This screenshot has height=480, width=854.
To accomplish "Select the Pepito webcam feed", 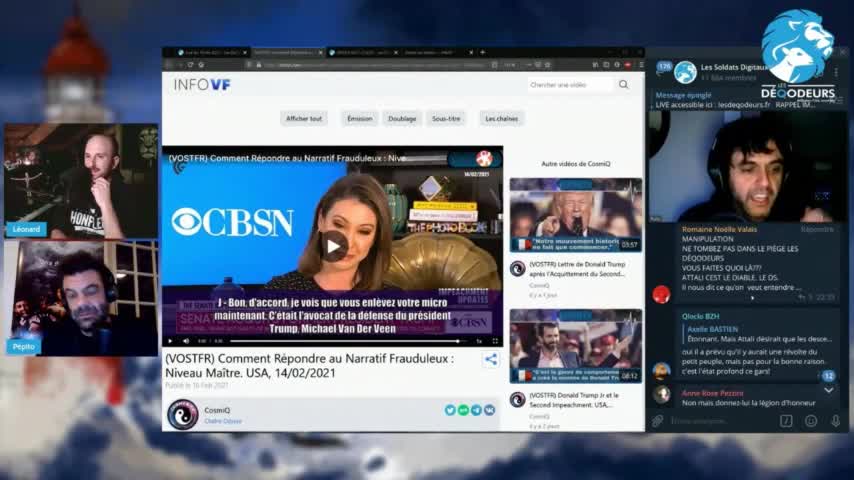I will click(81, 299).
